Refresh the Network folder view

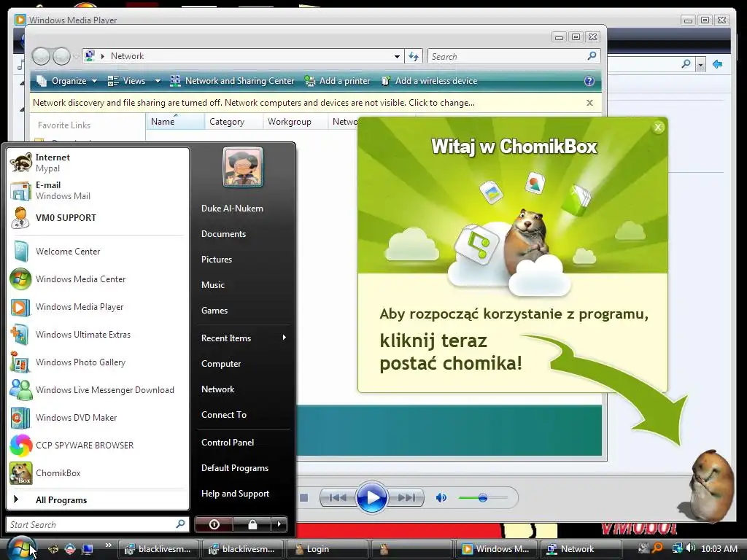point(414,56)
